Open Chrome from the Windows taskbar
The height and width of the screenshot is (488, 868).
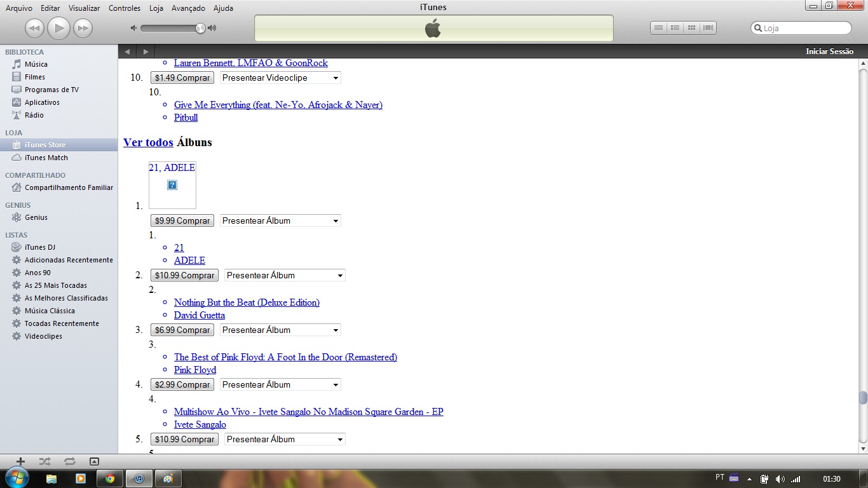tap(110, 478)
